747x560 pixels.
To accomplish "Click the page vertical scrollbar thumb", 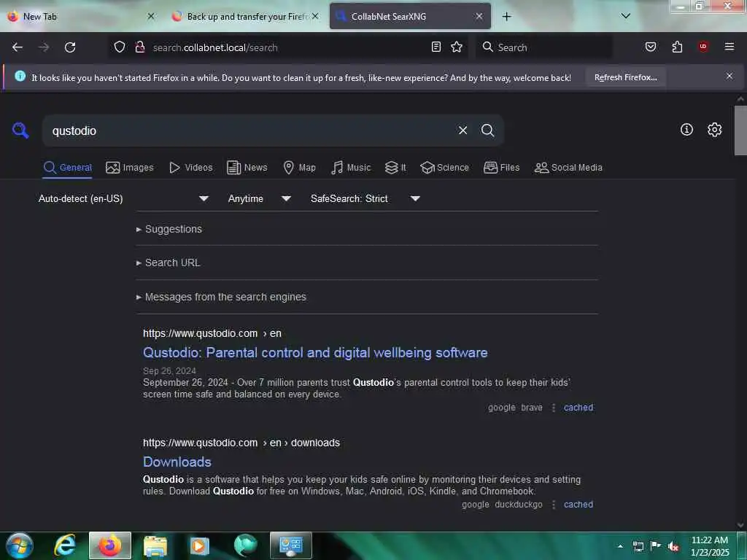I will 740,130.
